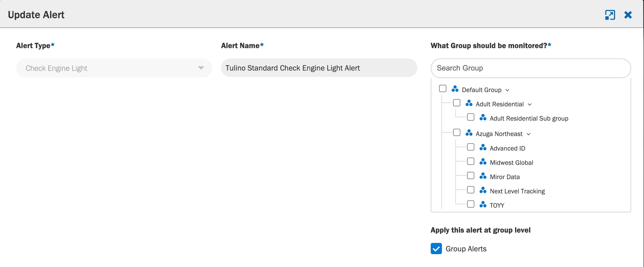Click the expand dialog icon in header
This screenshot has height=267, width=644.
(x=610, y=15)
